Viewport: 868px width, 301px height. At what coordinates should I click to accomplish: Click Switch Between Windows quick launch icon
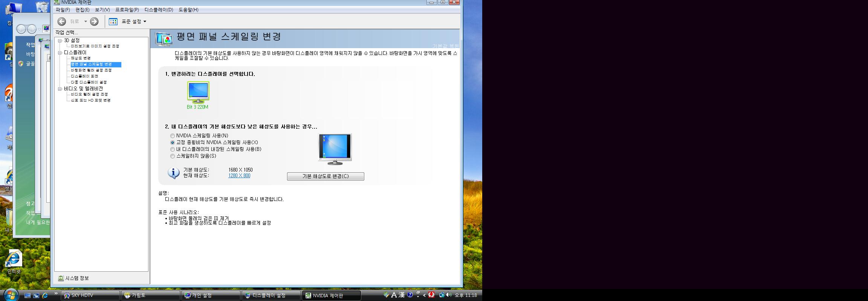click(36, 295)
